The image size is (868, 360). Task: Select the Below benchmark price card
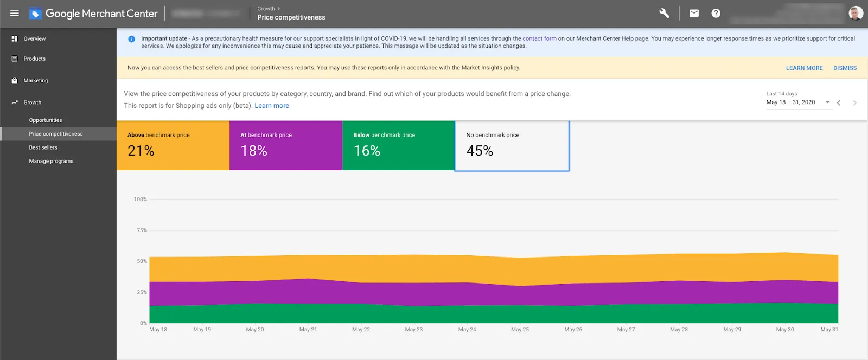tap(399, 145)
